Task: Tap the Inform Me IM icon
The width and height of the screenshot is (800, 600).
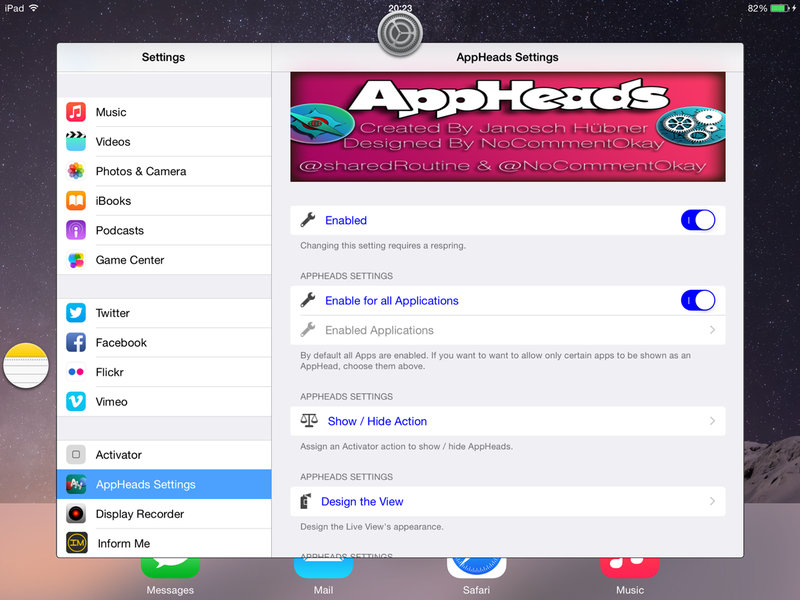Action: click(77, 543)
